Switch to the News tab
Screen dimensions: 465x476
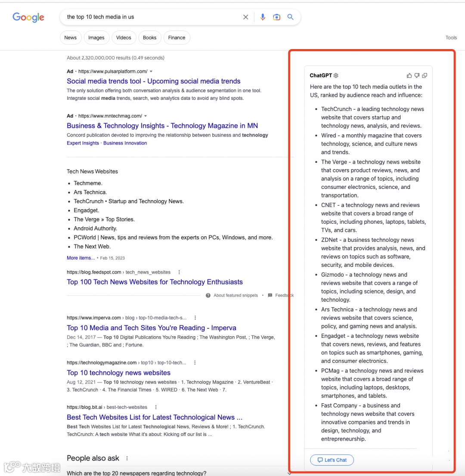[x=71, y=37]
